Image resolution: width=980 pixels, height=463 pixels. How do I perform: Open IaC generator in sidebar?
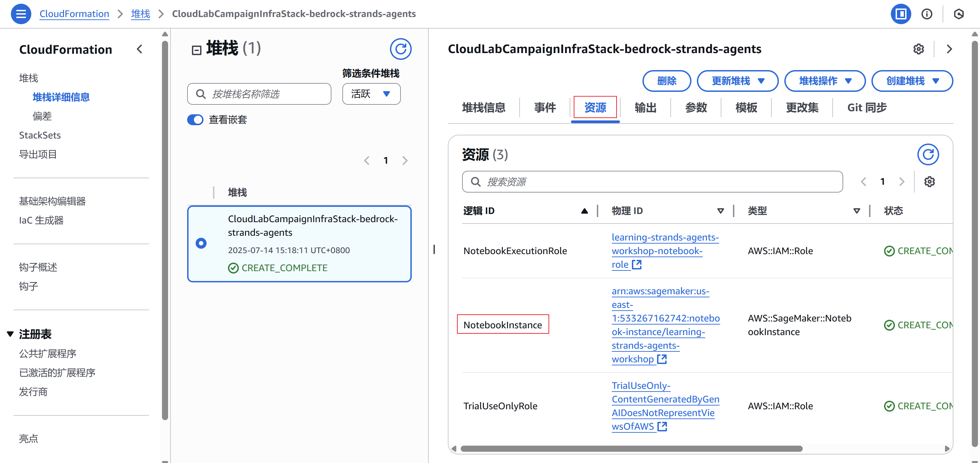pyautogui.click(x=42, y=220)
